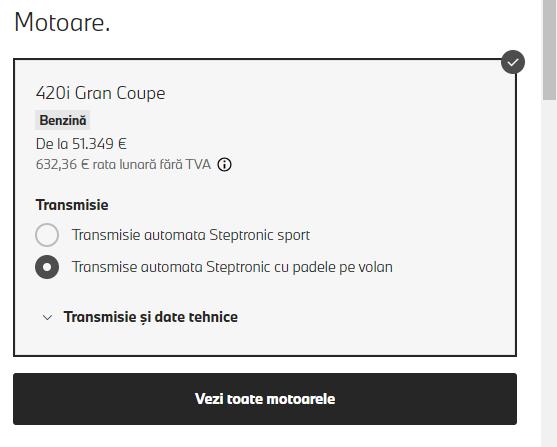Viewport: 557px width, 447px height.
Task: Click the empty circle of unselected radio
Action: tap(47, 235)
